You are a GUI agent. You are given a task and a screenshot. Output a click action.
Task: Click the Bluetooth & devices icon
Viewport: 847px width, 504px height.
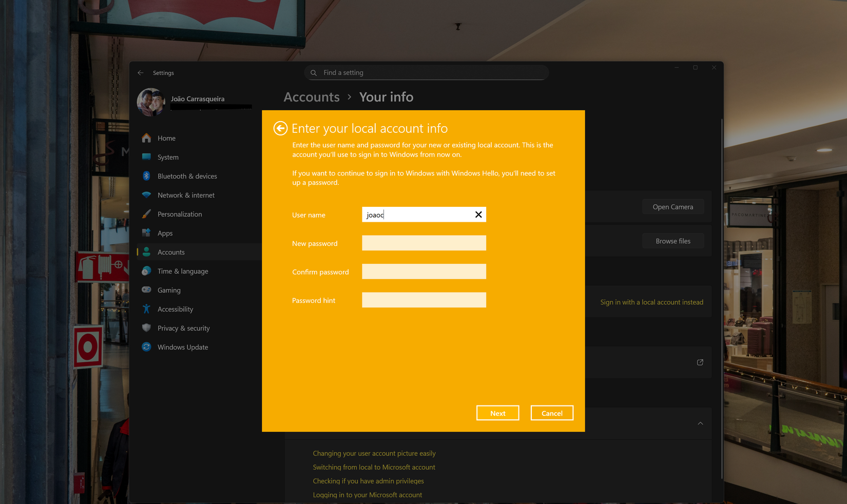tap(147, 176)
